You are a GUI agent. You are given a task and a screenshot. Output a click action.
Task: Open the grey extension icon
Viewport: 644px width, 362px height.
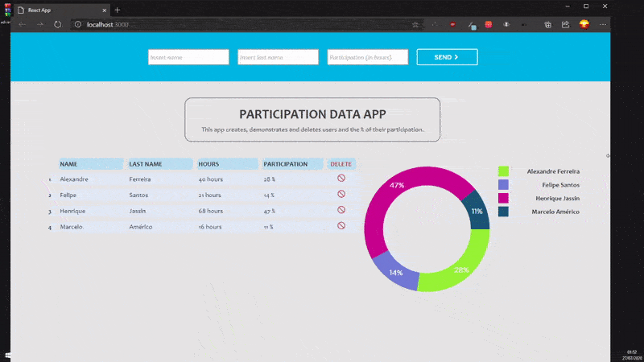click(506, 25)
